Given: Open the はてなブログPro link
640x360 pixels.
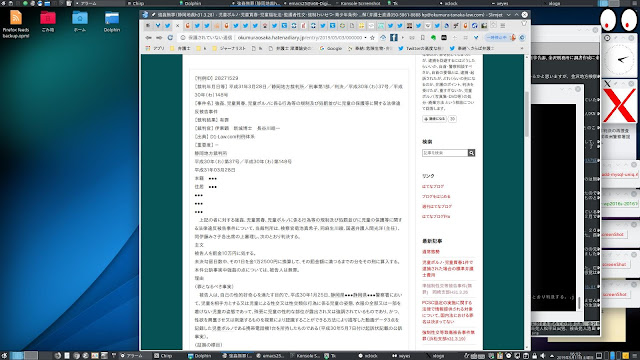Looking at the screenshot, I should pyautogui.click(x=436, y=216).
